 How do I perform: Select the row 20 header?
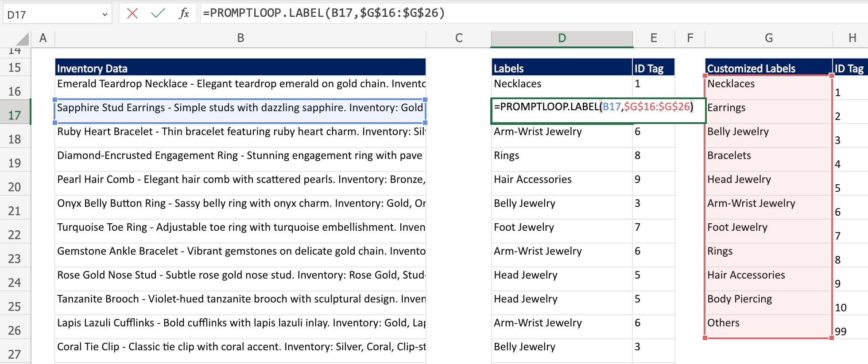15,187
